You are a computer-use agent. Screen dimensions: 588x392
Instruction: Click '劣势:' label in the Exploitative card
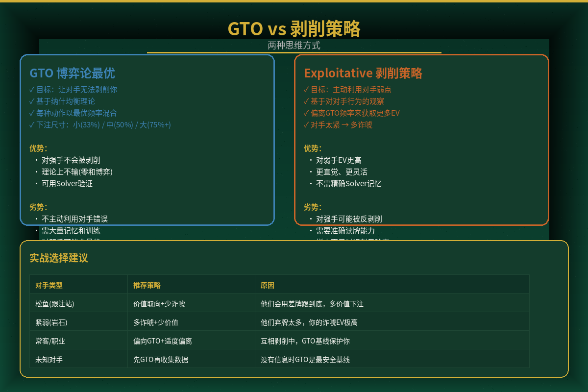tap(313, 207)
